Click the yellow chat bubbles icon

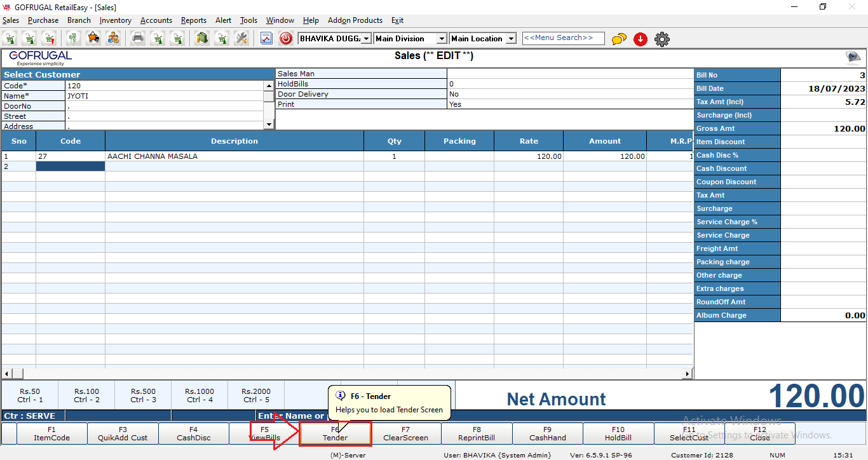(618, 39)
